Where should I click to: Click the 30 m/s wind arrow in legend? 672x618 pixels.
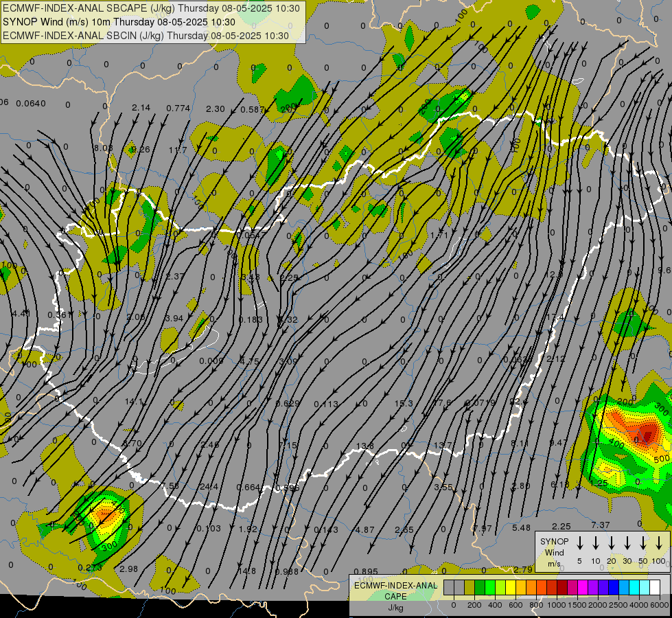627,543
